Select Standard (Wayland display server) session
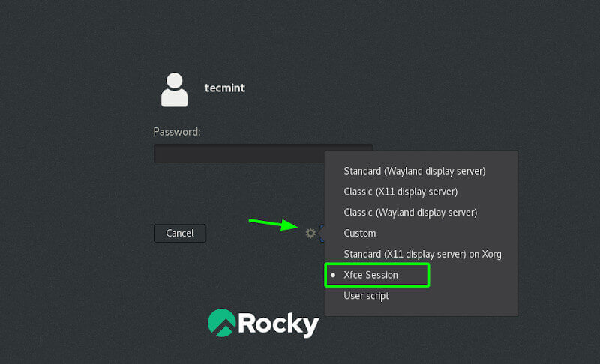 pos(415,171)
